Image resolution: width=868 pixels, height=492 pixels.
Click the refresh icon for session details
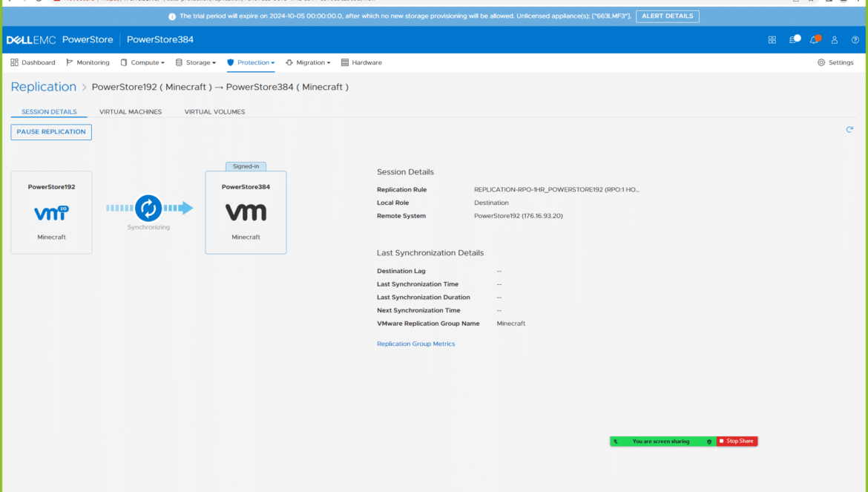tap(849, 130)
